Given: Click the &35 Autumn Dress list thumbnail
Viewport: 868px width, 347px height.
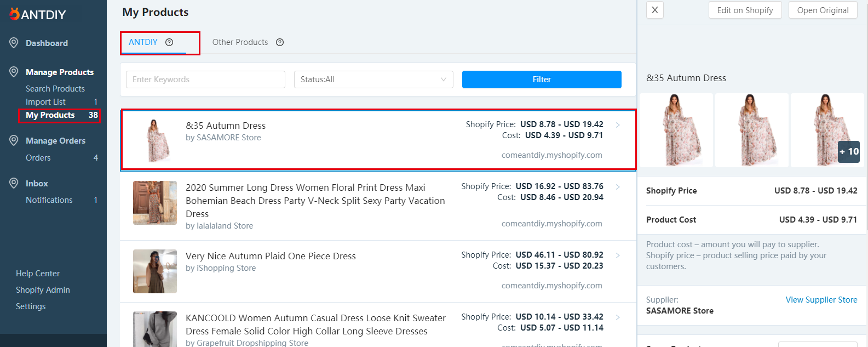Looking at the screenshot, I should (155, 141).
